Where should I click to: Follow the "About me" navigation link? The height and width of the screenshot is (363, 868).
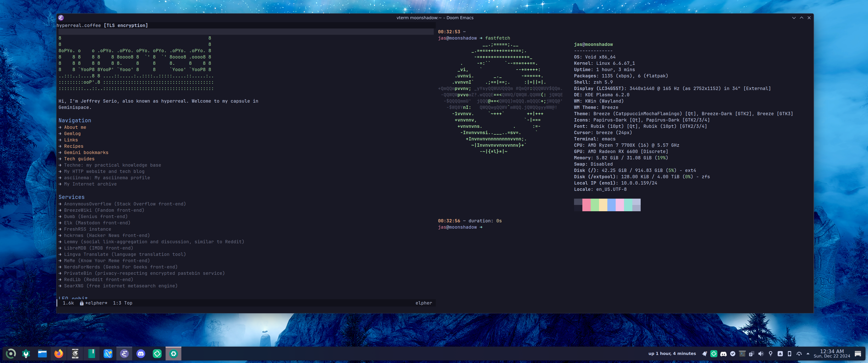[x=75, y=127]
